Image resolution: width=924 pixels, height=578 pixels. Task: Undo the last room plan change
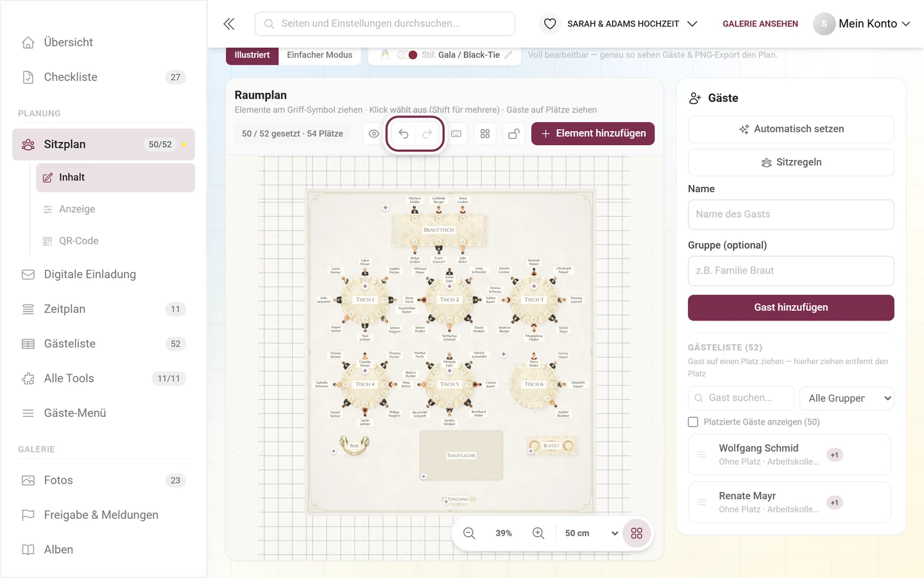pos(404,134)
